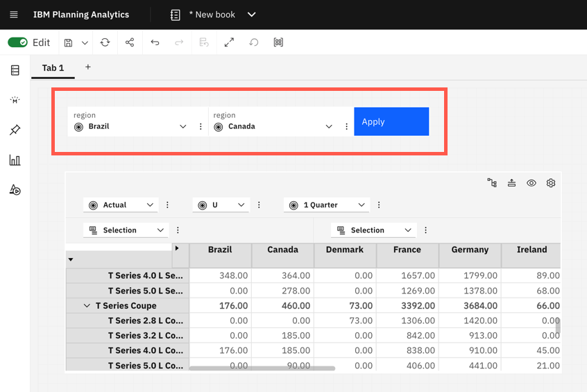Image resolution: width=587 pixels, height=392 pixels.
Task: Open options menu next to U dropdown
Action: 259,205
